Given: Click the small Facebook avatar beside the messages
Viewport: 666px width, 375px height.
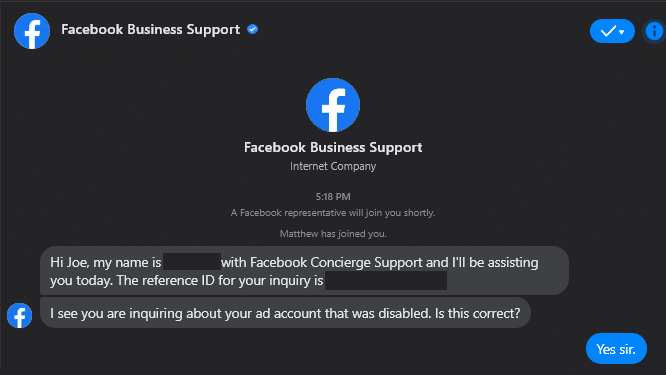Looking at the screenshot, I should tap(20, 316).
